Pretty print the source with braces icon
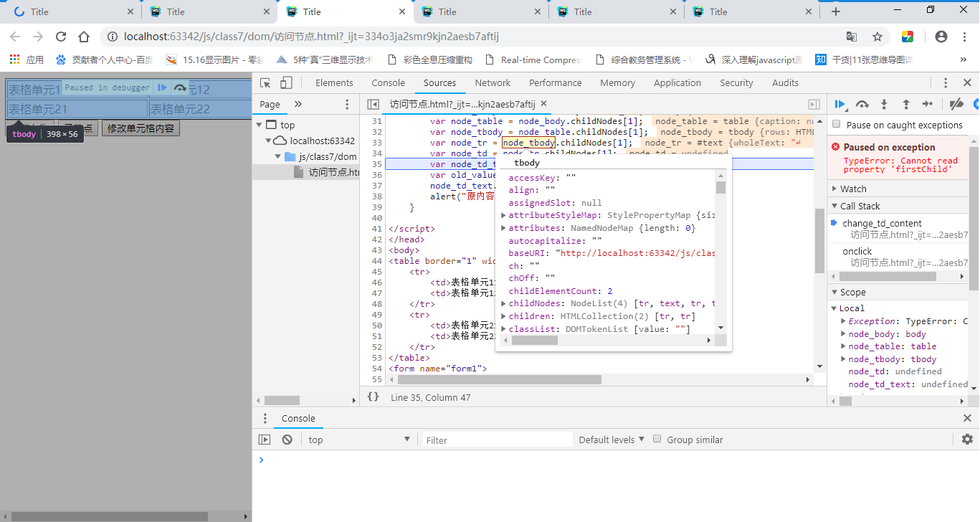980x522 pixels. click(x=373, y=397)
